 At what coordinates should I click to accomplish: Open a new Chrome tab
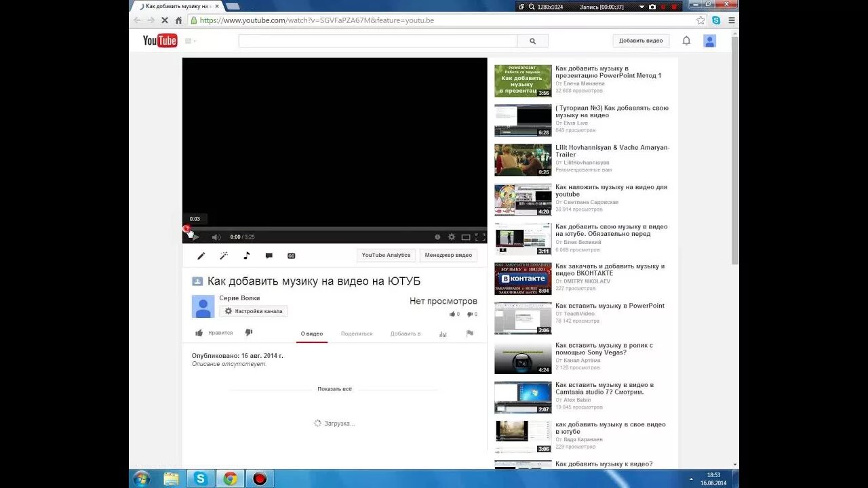pyautogui.click(x=232, y=6)
